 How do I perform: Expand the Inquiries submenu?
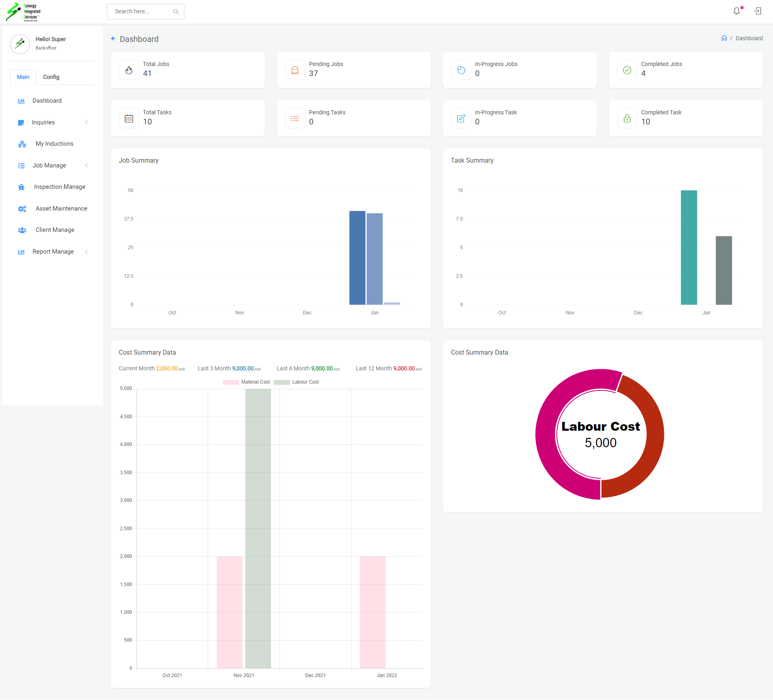click(x=86, y=122)
